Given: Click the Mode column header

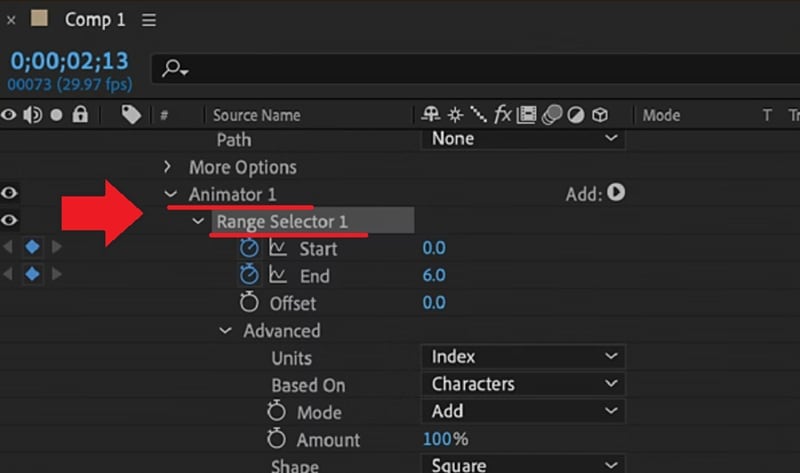Looking at the screenshot, I should coord(661,115).
